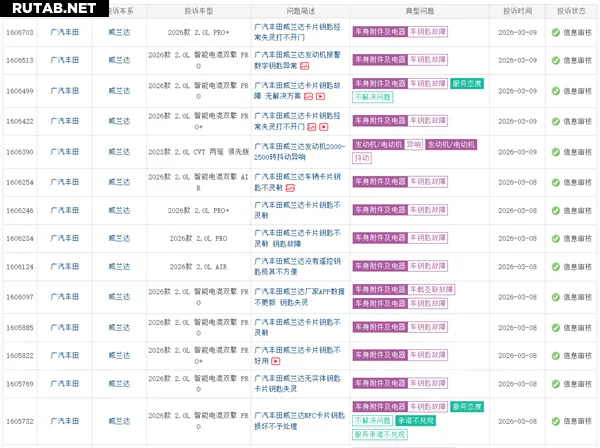Image resolution: width=600 pixels, height=448 pixels.
Task: Select the 服务承诺不兑现 tag in row 1605732
Action: click(x=379, y=434)
